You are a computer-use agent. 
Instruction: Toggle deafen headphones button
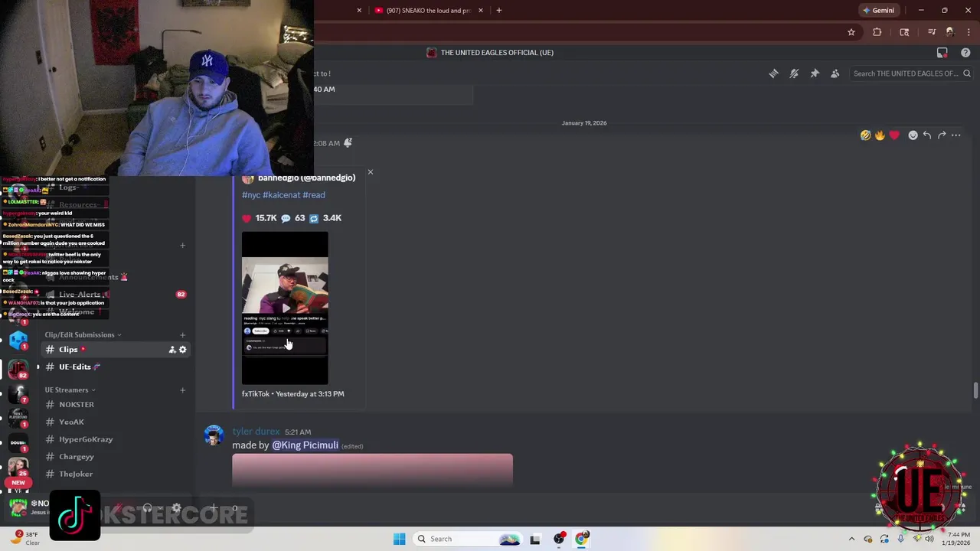pos(147,508)
